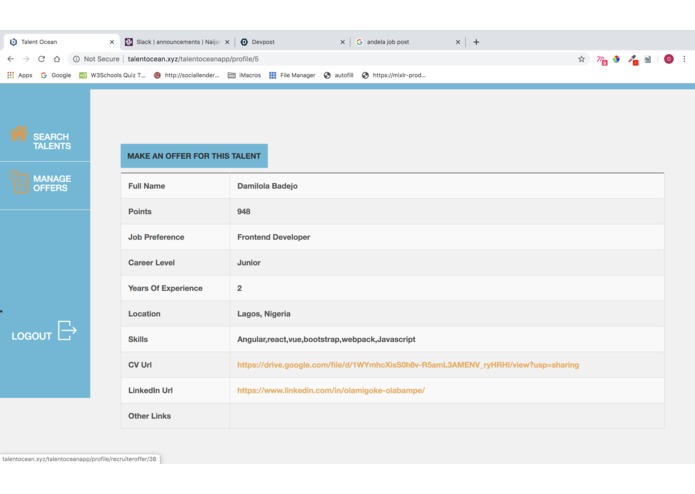Click Make An Offer For This Talent
Screen dimensions: 695x494
[x=194, y=156]
